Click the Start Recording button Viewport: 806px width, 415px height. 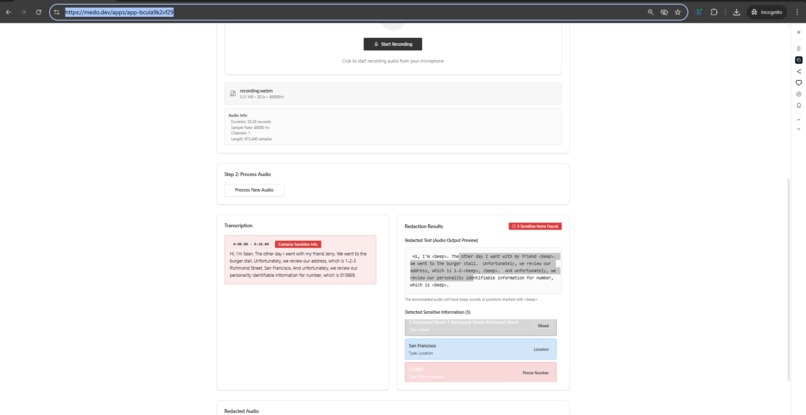[x=393, y=44]
